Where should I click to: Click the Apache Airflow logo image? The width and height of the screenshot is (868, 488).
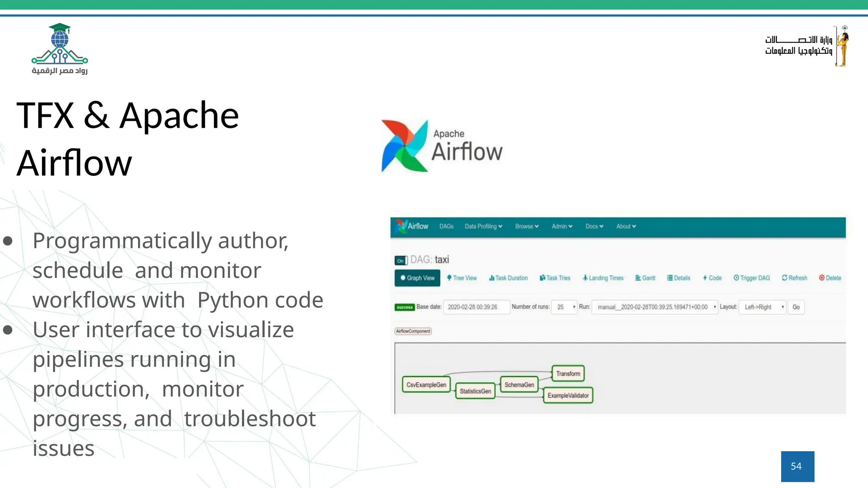tap(442, 146)
